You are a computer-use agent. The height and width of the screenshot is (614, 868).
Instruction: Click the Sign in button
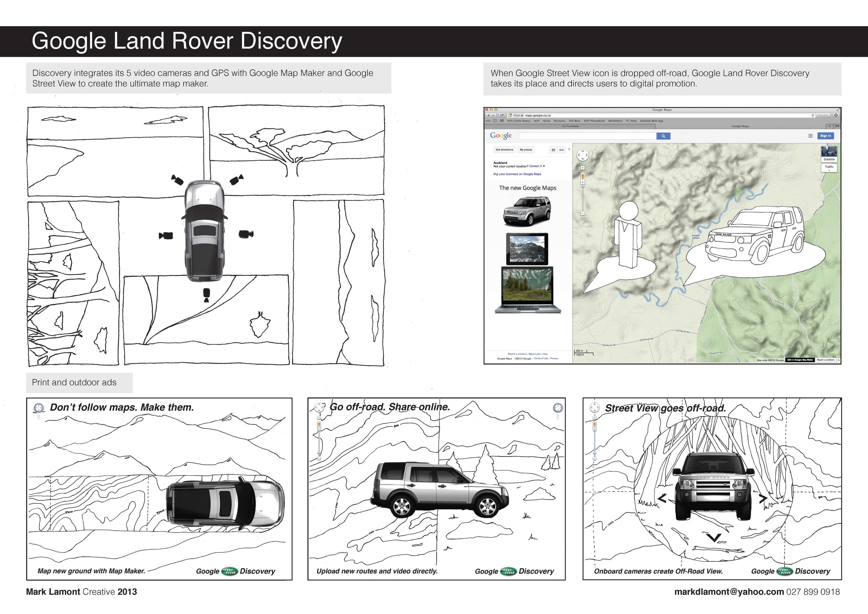pos(826,136)
